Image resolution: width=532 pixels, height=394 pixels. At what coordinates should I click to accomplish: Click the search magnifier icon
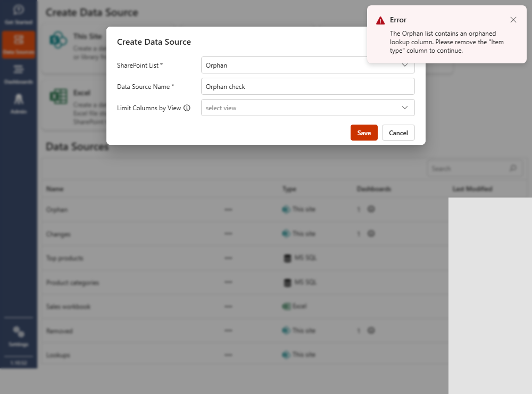click(x=513, y=168)
